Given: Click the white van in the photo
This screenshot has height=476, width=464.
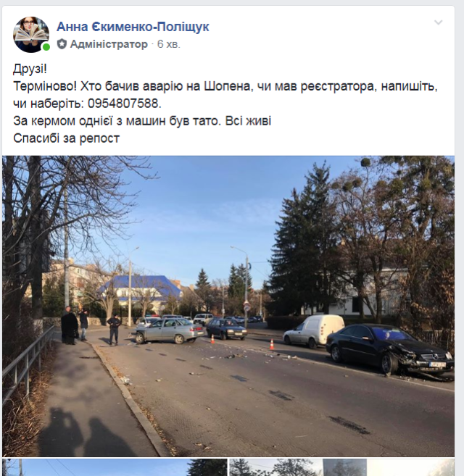Looking at the screenshot, I should [x=314, y=330].
